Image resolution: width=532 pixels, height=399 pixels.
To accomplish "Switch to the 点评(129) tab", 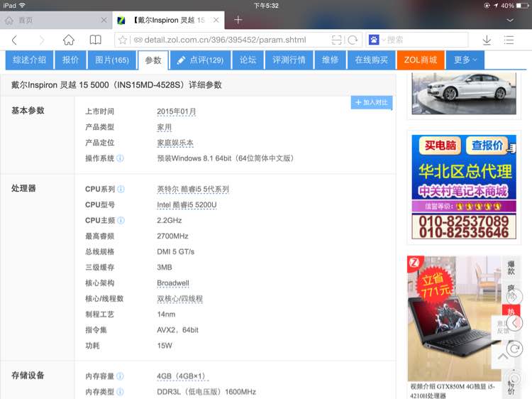I will (x=200, y=60).
